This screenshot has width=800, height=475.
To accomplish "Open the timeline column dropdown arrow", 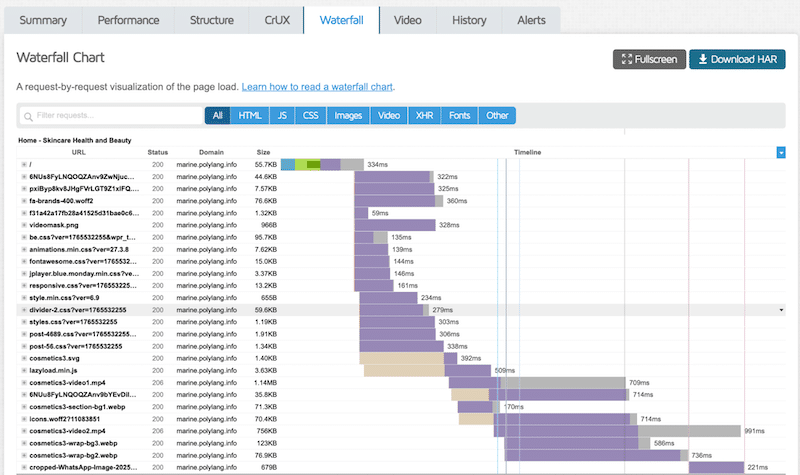I will [781, 152].
